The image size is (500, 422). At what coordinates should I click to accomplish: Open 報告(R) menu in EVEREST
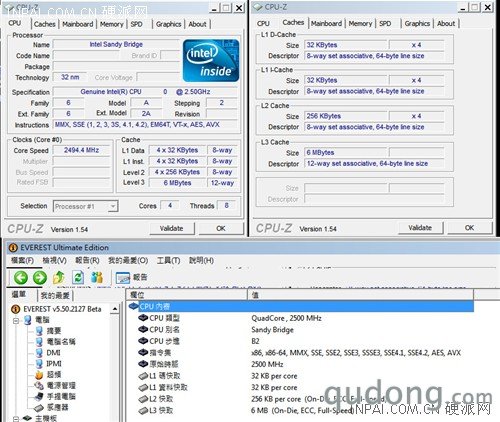pos(87,260)
